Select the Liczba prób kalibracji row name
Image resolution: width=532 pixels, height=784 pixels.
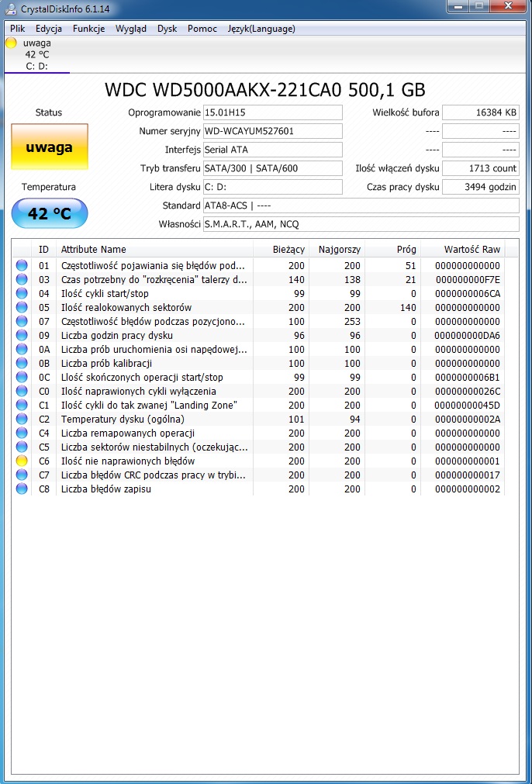[106, 364]
